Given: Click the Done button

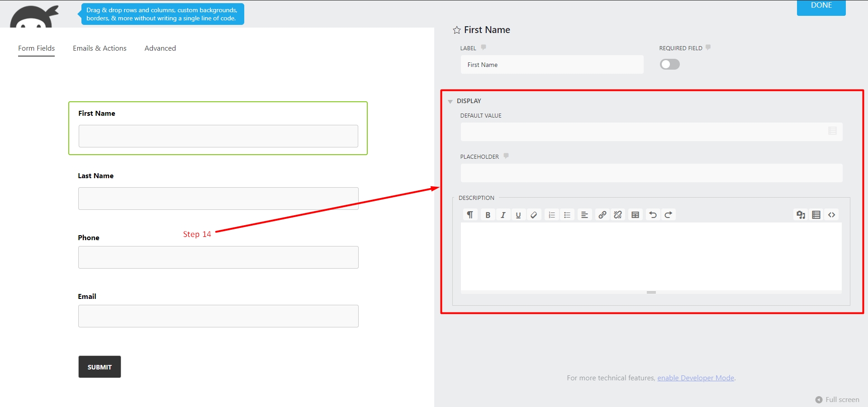Looking at the screenshot, I should click(821, 7).
